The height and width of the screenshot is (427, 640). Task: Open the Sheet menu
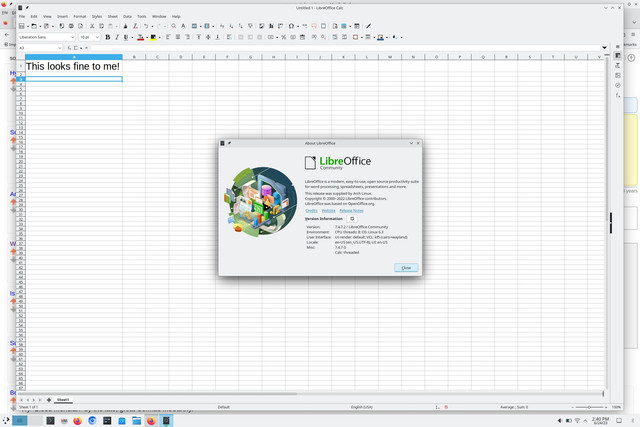(x=113, y=17)
